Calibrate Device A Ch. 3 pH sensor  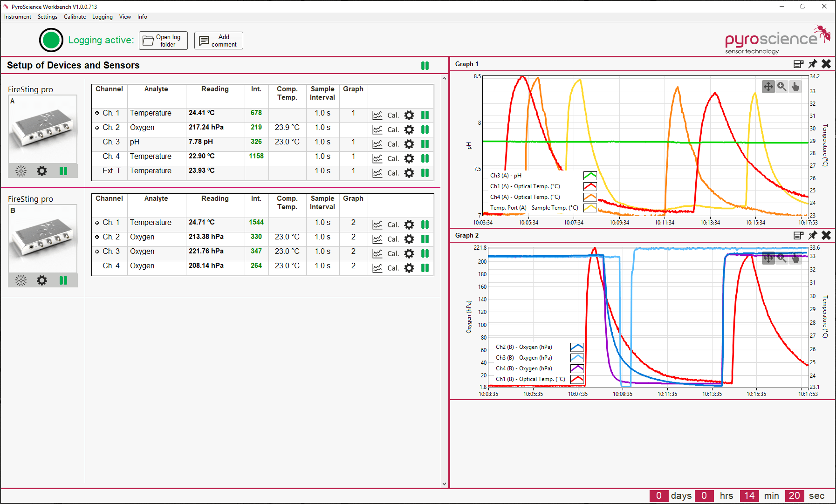pos(393,144)
